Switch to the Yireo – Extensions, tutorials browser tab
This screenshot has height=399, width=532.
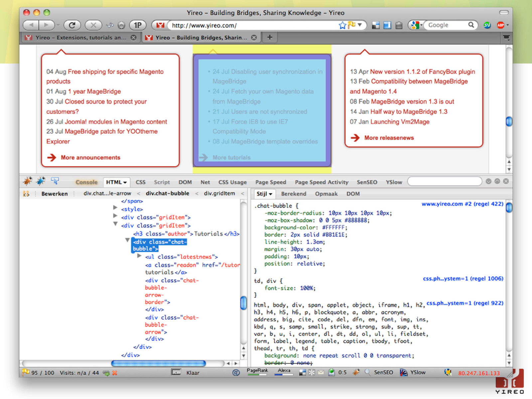tap(81, 38)
